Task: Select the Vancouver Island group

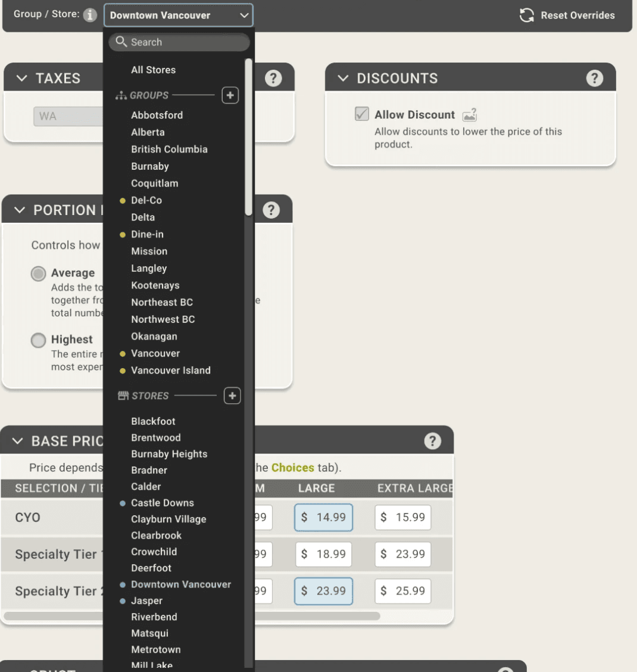Action: pos(171,371)
